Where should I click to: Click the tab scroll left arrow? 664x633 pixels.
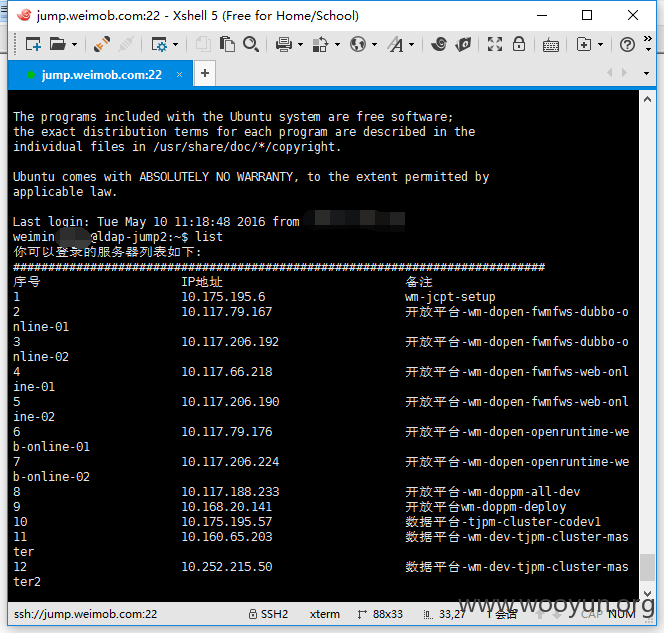[x=610, y=73]
